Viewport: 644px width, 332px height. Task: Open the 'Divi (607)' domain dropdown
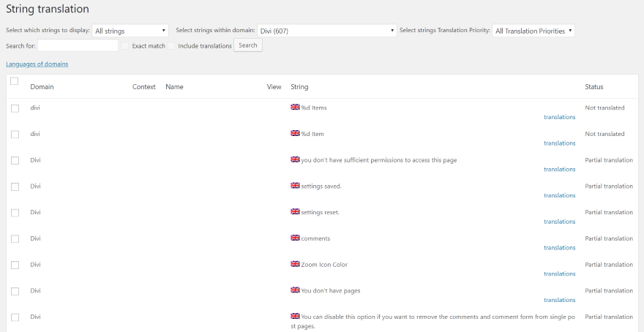[x=327, y=31]
